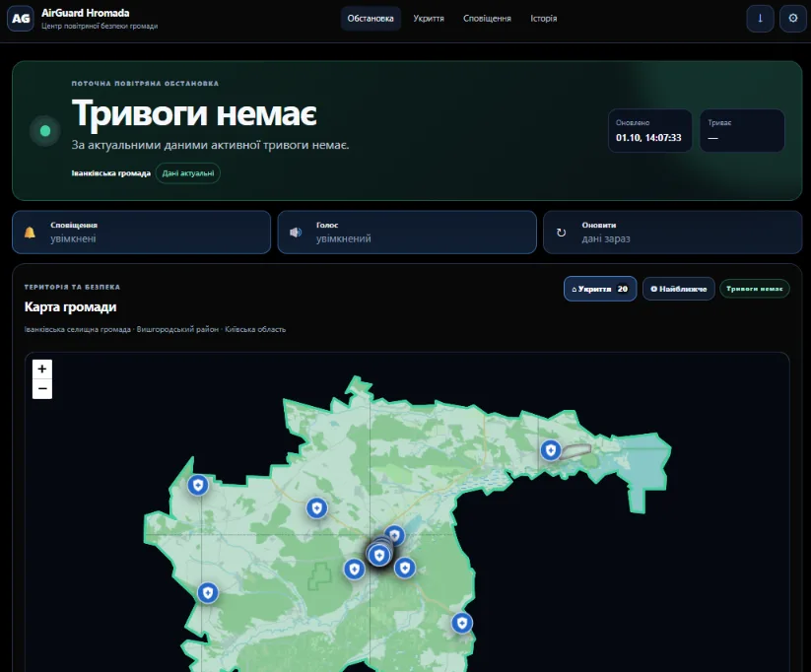The width and height of the screenshot is (811, 672).
Task: Click the AG logo icon
Action: click(21, 19)
